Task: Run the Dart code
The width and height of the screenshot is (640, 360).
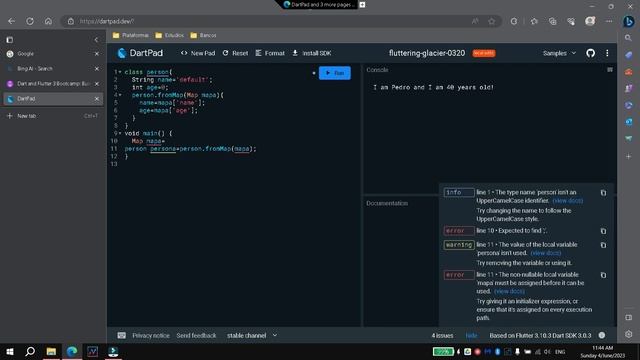Action: click(x=334, y=73)
